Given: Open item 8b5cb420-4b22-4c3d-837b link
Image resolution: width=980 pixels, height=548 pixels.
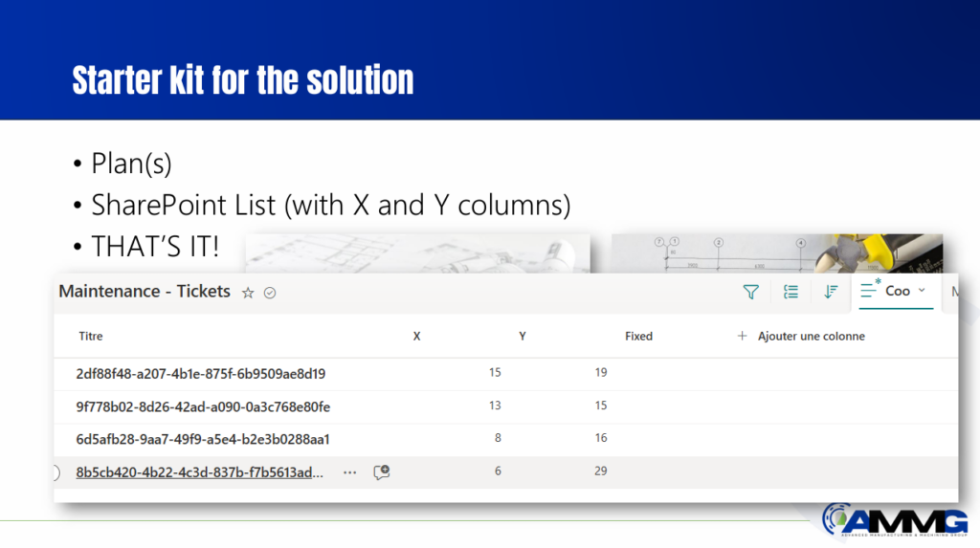Looking at the screenshot, I should [200, 471].
